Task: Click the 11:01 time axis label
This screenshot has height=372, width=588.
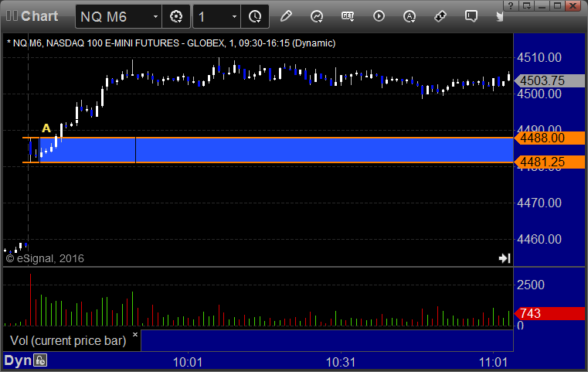Action: 493,362
